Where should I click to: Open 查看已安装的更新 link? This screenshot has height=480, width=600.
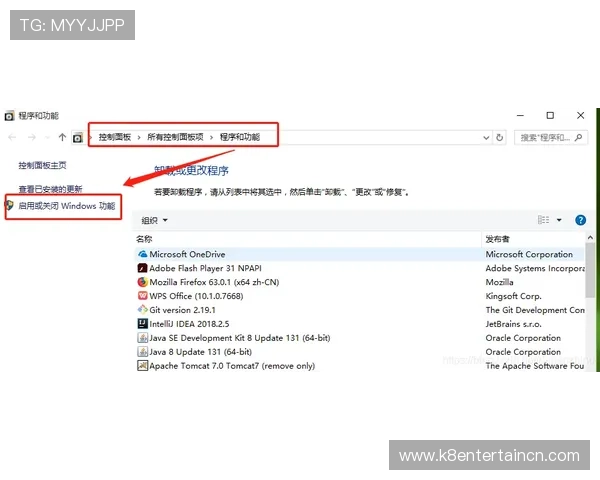click(50, 189)
